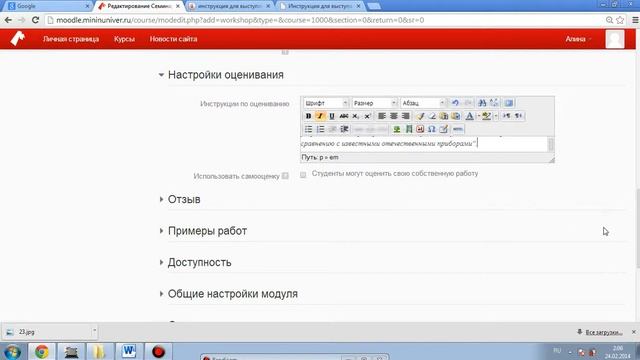Viewport: 640px width, 360px height.
Task: Click the paste from Word icon
Action: coord(456,116)
